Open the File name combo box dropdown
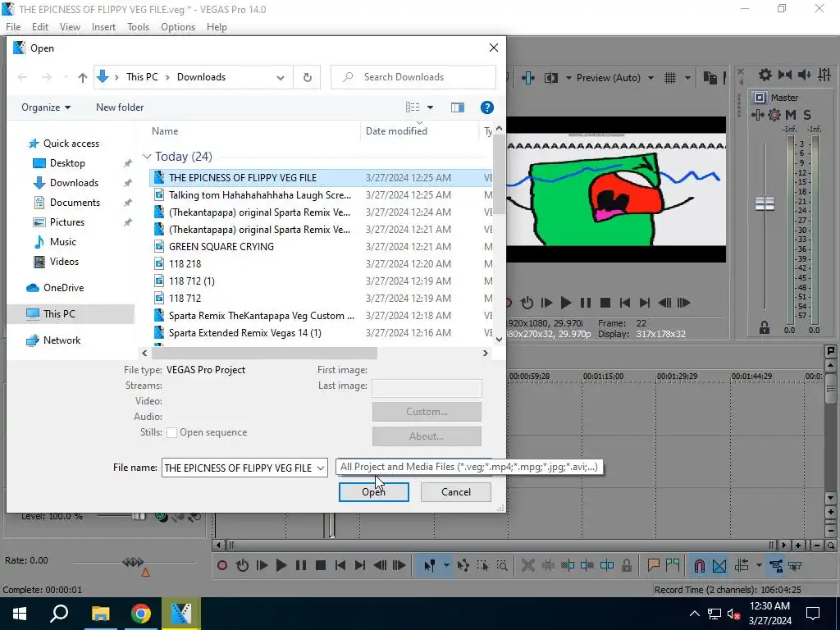This screenshot has width=840, height=630. point(321,468)
